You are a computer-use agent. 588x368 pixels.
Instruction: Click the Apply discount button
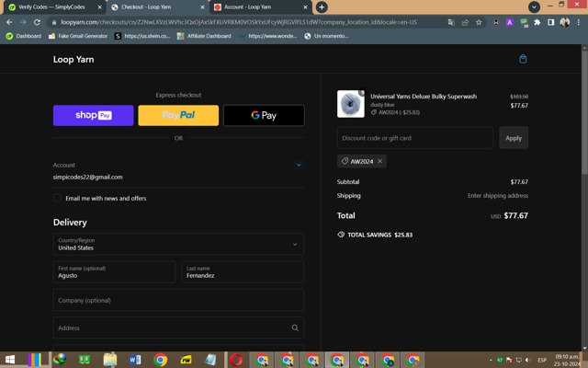click(514, 138)
